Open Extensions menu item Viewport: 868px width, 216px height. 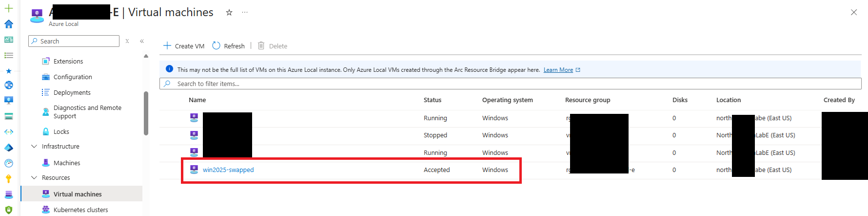[68, 61]
